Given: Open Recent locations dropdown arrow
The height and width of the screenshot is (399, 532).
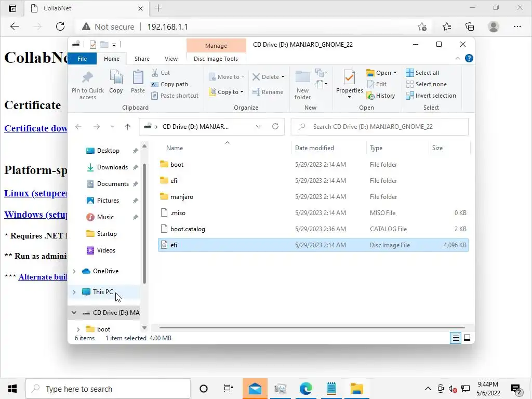Looking at the screenshot, I should pyautogui.click(x=112, y=127).
